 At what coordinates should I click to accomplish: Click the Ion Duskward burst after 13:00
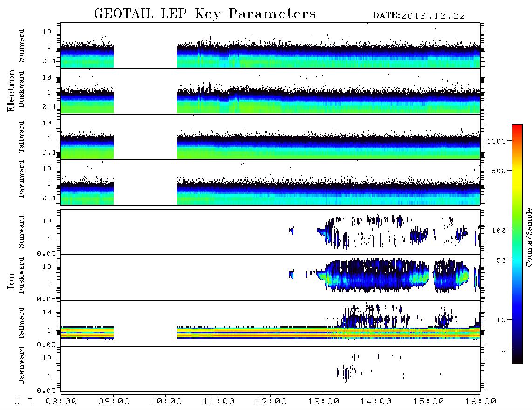pos(373,275)
